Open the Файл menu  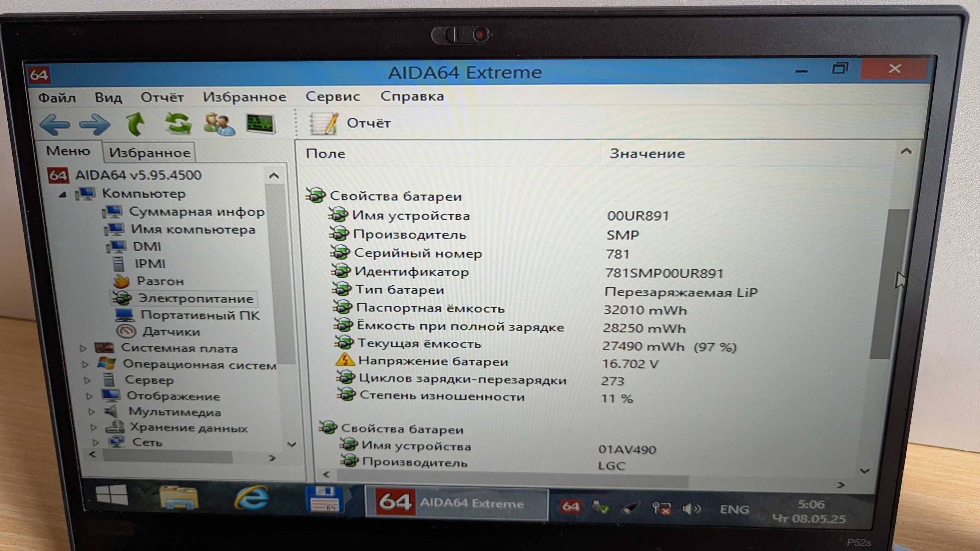pyautogui.click(x=57, y=98)
